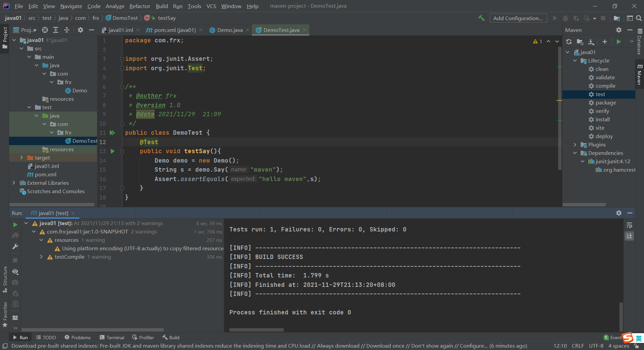Click Project panel horizontal scrollbar
This screenshot has height=350, width=644.
click(x=52, y=204)
